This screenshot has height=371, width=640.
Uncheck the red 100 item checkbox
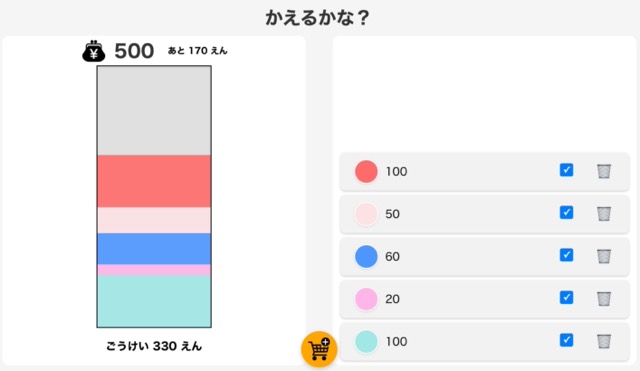click(x=566, y=170)
